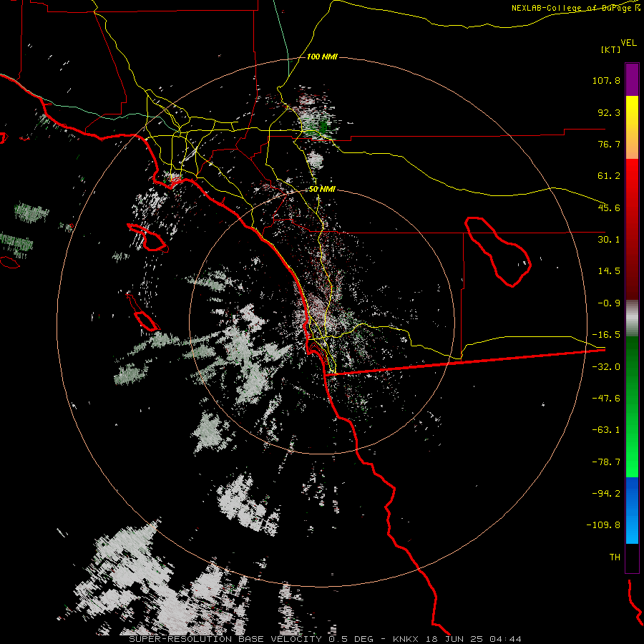Viewport: 644px width, 644px height.
Task: Click the Salton Sea outline on map
Action: 498,251
